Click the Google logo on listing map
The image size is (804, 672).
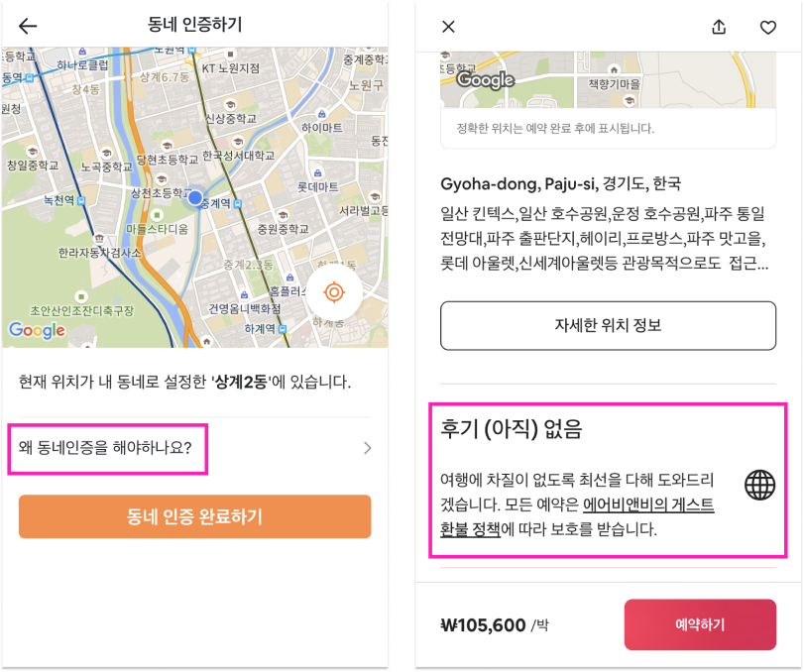tap(485, 80)
